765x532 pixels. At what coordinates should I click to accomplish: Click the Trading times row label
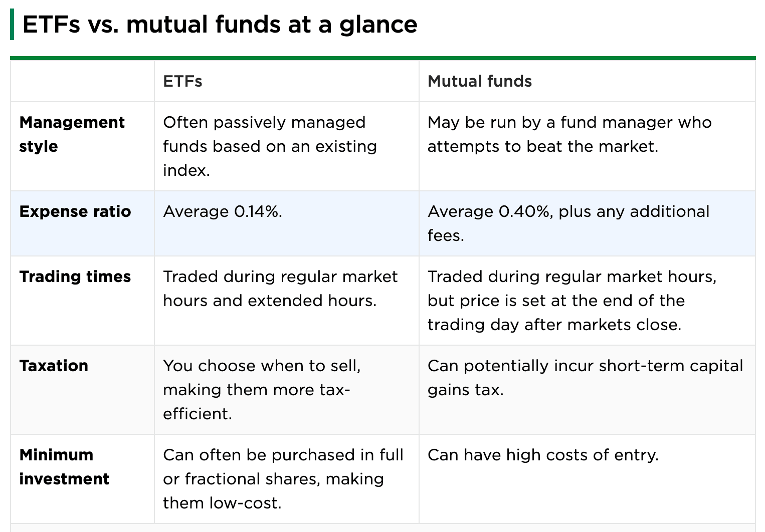click(x=75, y=277)
